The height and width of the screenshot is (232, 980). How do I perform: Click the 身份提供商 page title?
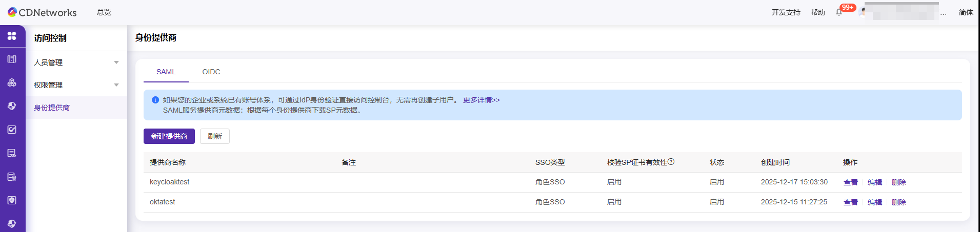[156, 37]
